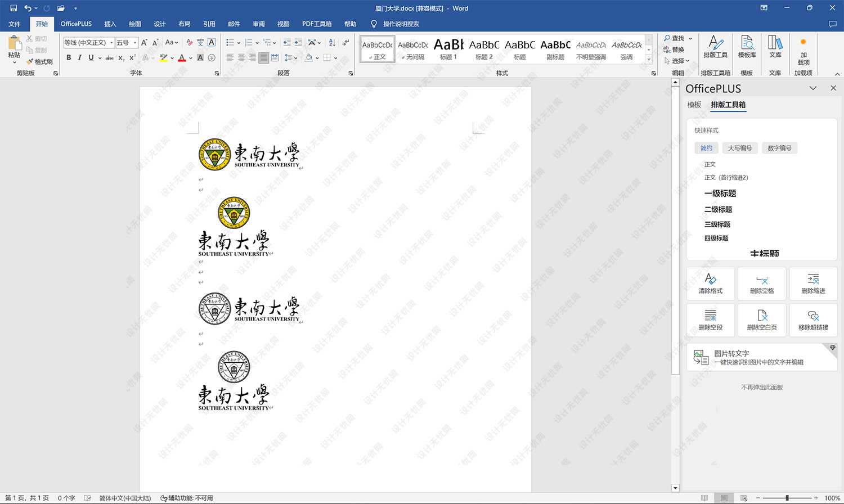This screenshot has width=844, height=504.
Task: Click the 模板库 ribbon icon
Action: click(x=747, y=47)
